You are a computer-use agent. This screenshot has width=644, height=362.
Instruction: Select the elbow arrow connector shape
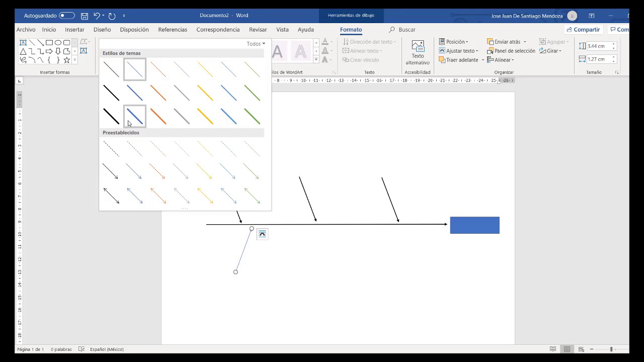point(40,51)
